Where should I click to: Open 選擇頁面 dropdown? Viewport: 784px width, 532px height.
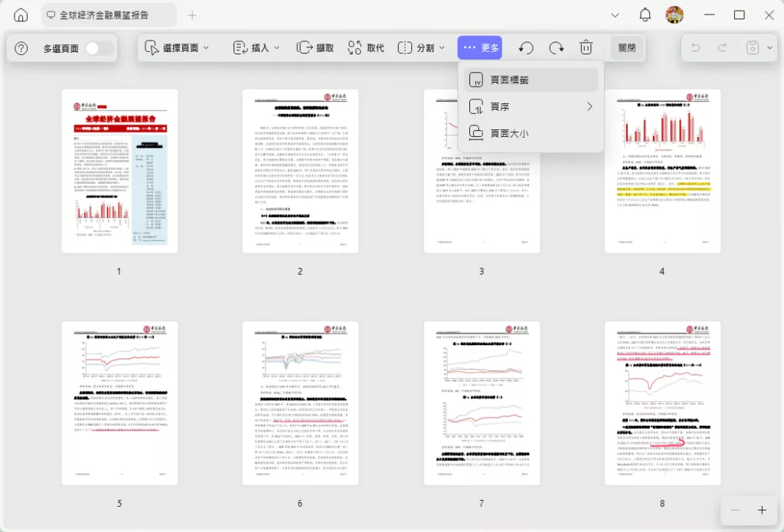tap(177, 48)
